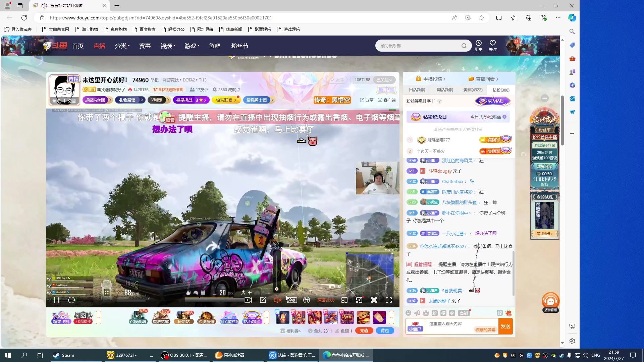Click the crown font style icon
Image resolution: width=644 pixels, height=362 pixels.
(426, 313)
